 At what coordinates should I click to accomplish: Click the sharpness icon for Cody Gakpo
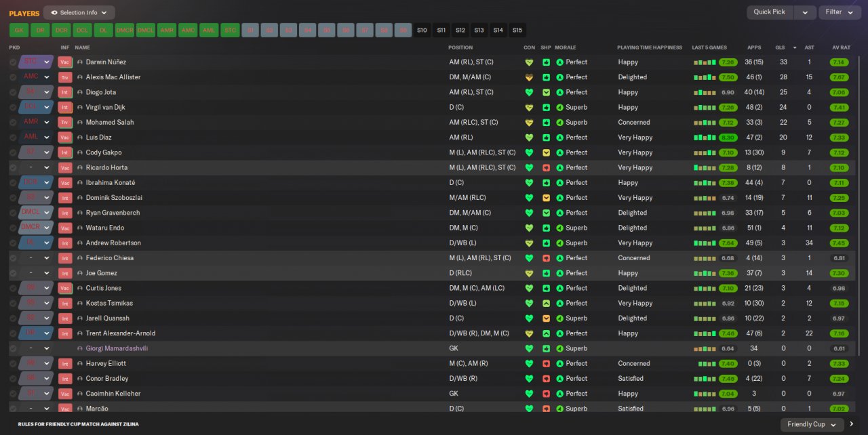(546, 152)
